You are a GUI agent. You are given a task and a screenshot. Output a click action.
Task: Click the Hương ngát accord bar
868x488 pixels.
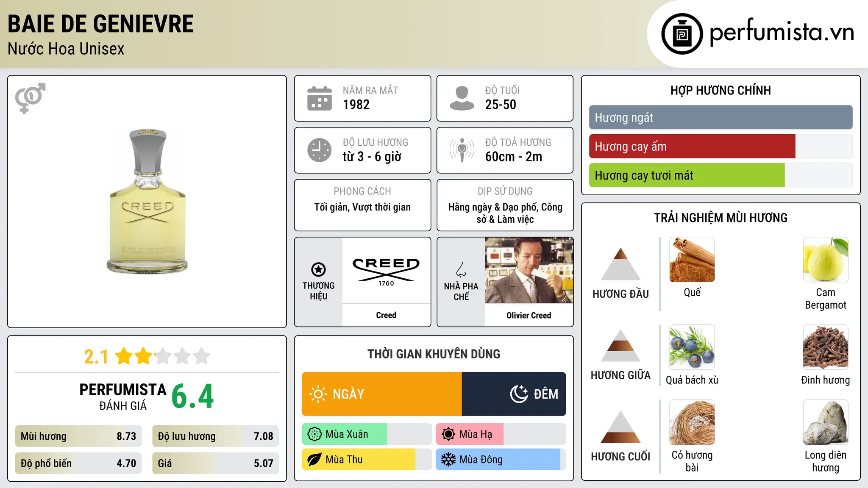[721, 117]
